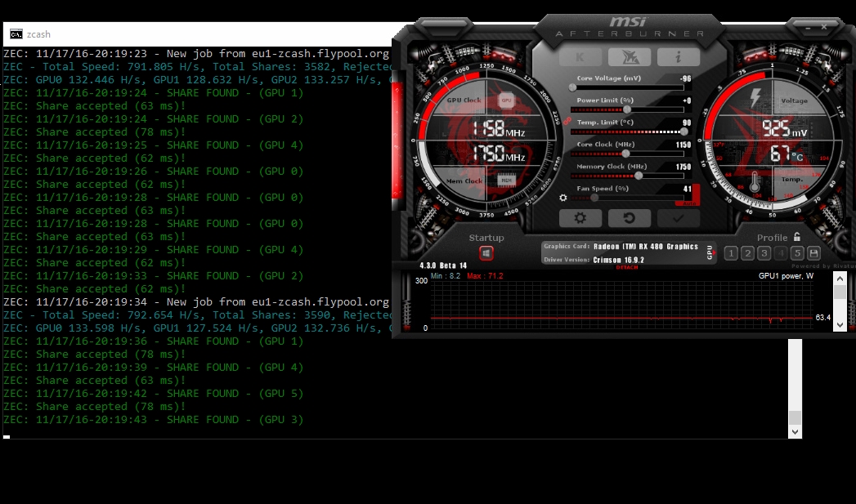Open Afterburner settings with the gear button
The image size is (856, 504).
pos(580,218)
